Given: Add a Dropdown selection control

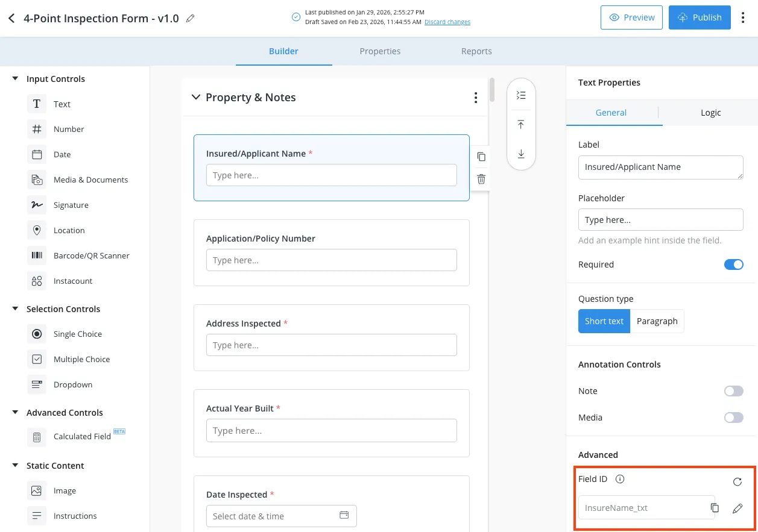Looking at the screenshot, I should pos(60,384).
